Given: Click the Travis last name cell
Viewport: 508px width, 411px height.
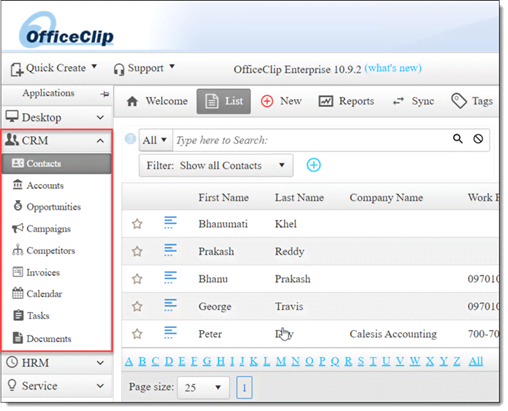Looking at the screenshot, I should pos(289,306).
